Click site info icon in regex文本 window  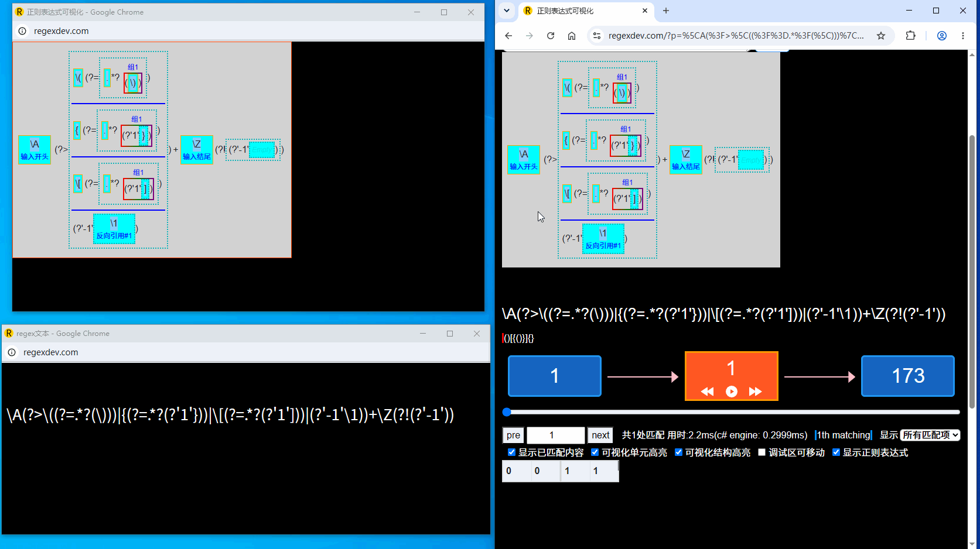(12, 352)
